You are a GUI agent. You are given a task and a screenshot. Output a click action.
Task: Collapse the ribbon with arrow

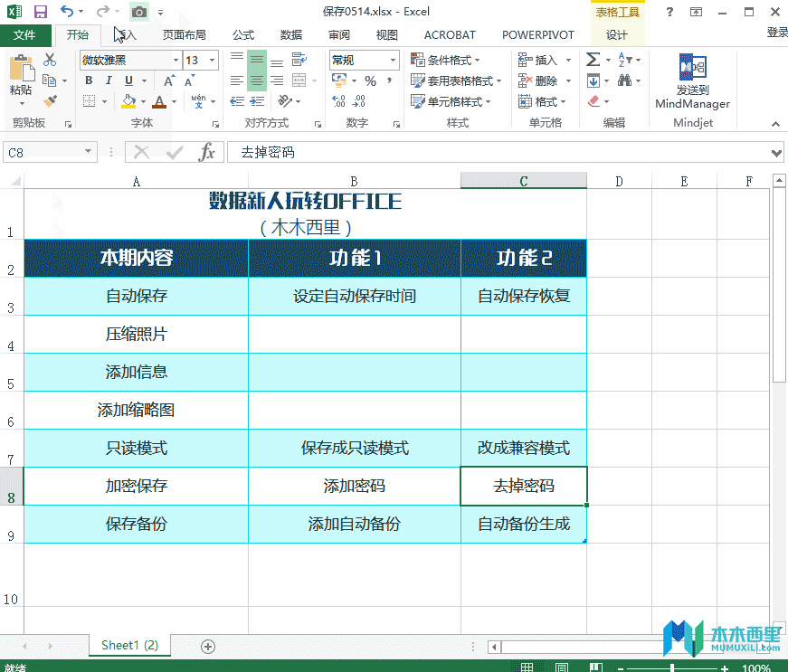tap(776, 124)
